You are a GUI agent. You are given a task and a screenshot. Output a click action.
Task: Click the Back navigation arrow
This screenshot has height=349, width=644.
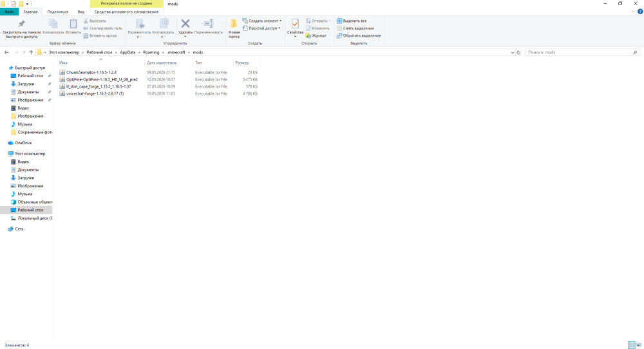click(x=6, y=53)
